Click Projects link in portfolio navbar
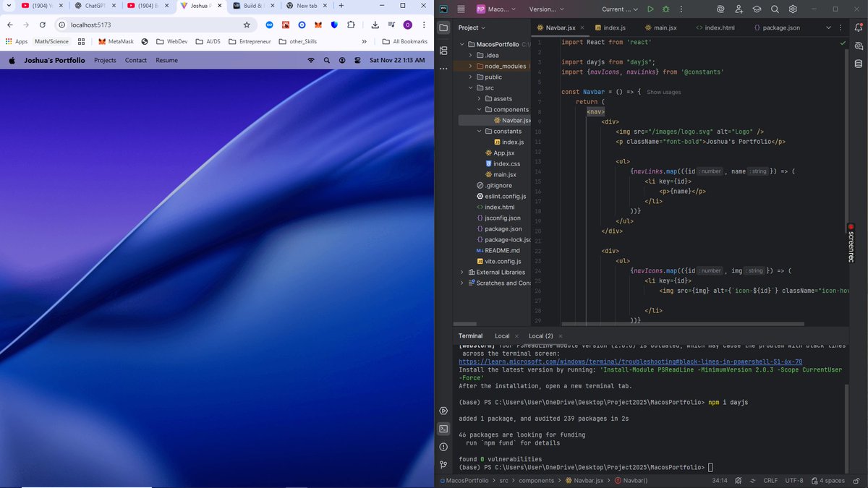Screen dimensions: 868x488 [105, 60]
